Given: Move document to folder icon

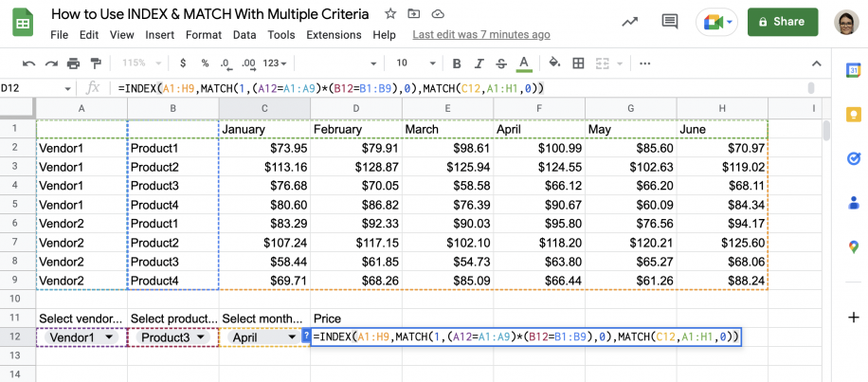Looking at the screenshot, I should [413, 14].
